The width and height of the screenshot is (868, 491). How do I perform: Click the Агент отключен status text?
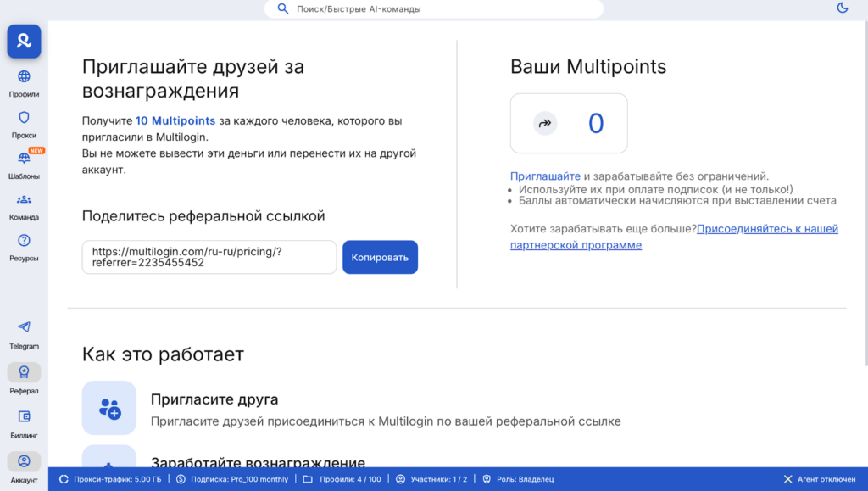pos(826,479)
